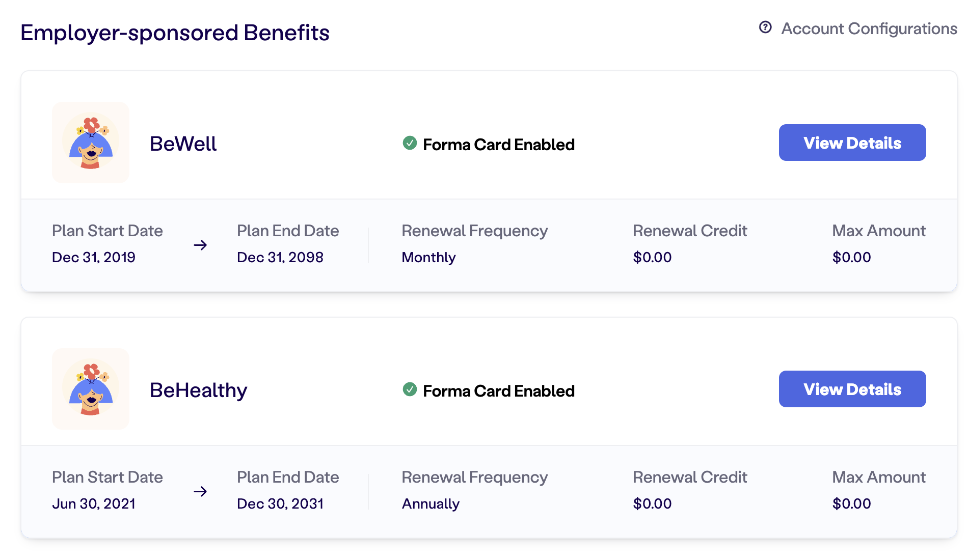Image resolution: width=967 pixels, height=560 pixels.
Task: Select the BeWell benefit title
Action: tap(183, 144)
